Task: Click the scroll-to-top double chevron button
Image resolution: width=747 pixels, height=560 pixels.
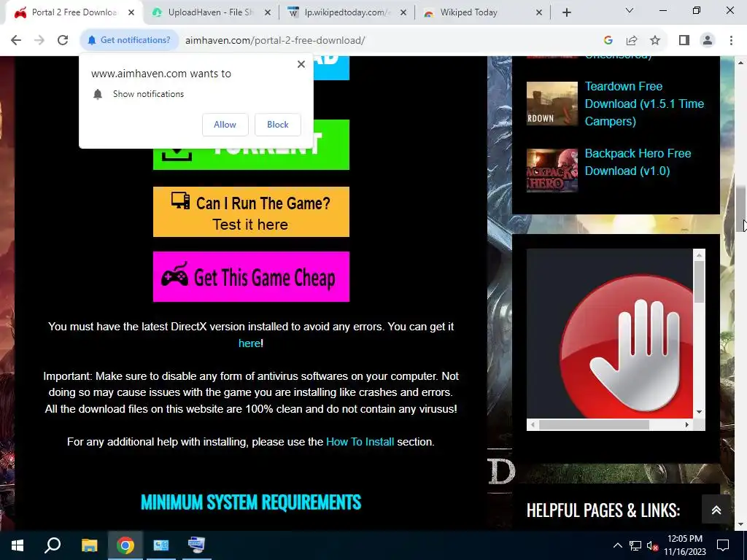Action: [716, 510]
